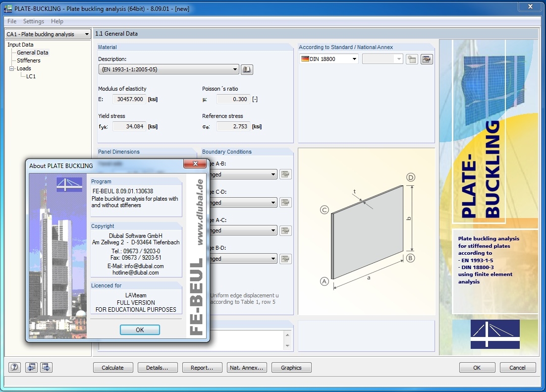Viewport: 546px width, 392px height.
Task: Open the DIN 18800 standard dropdown
Action: click(328, 59)
